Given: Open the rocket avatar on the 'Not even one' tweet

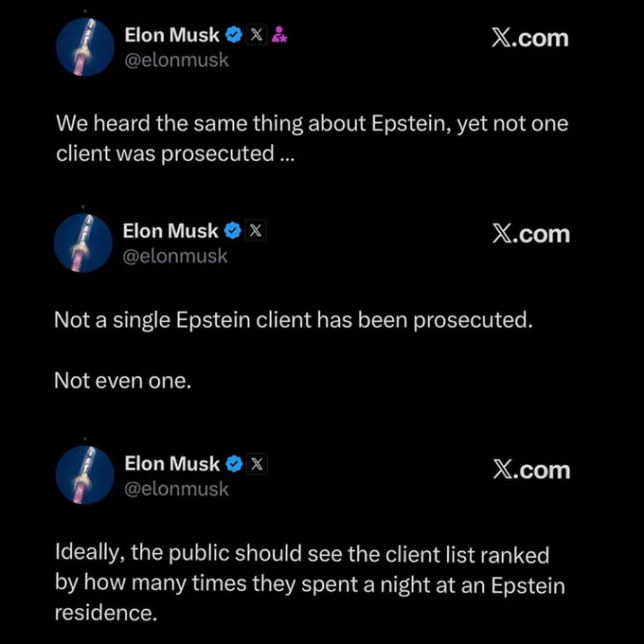Looking at the screenshot, I should point(84,242).
